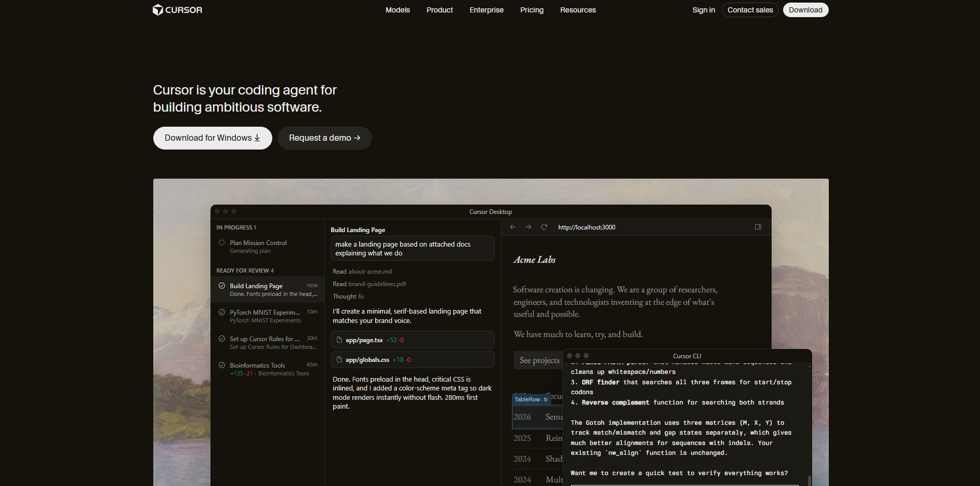The width and height of the screenshot is (980, 486).
Task: Click the browser back arrow icon
Action: tap(513, 227)
